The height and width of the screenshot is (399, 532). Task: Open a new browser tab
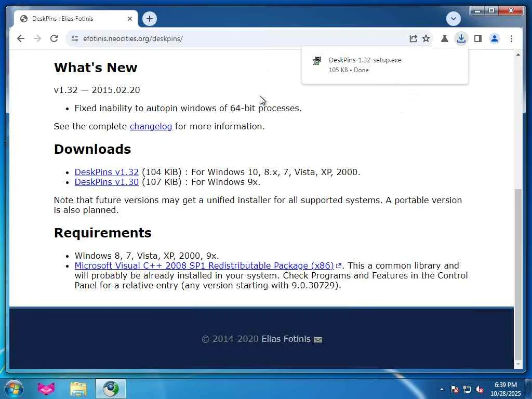tap(150, 19)
